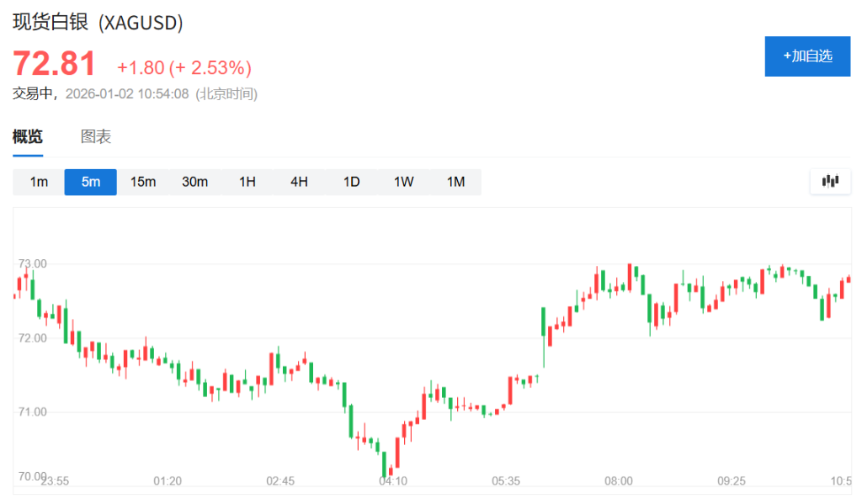Switch timeframe to 1m candles

[x=38, y=181]
